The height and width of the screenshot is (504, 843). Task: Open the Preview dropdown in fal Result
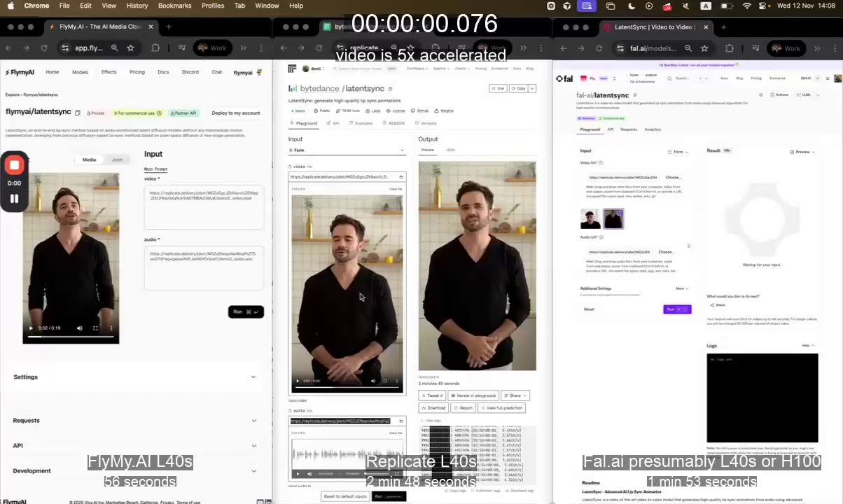802,152
